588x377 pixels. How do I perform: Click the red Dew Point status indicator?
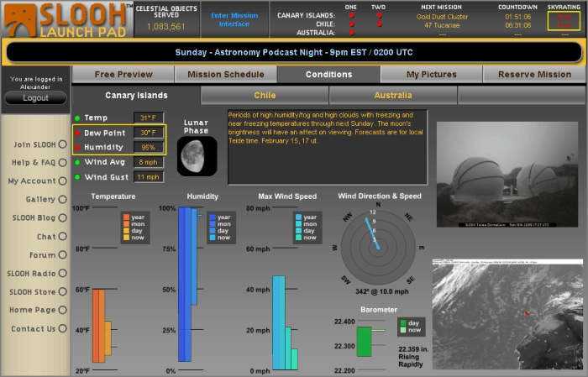click(77, 133)
